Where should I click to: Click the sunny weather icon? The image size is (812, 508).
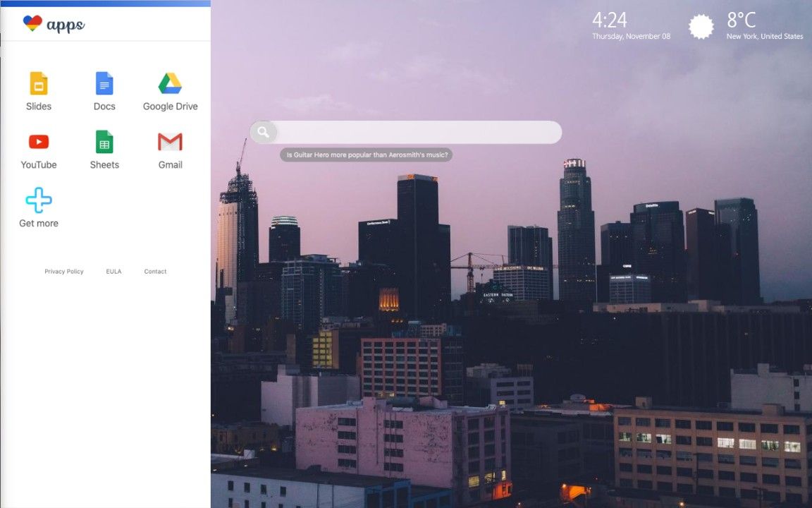pyautogui.click(x=701, y=26)
